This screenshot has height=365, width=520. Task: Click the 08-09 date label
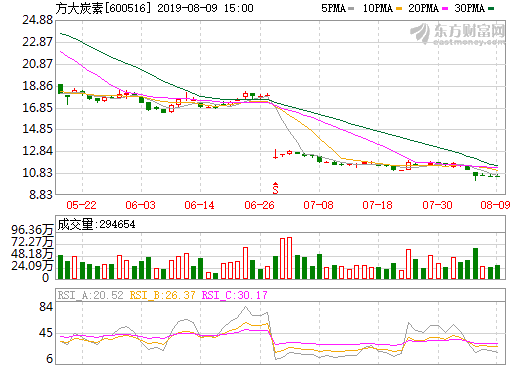click(495, 205)
